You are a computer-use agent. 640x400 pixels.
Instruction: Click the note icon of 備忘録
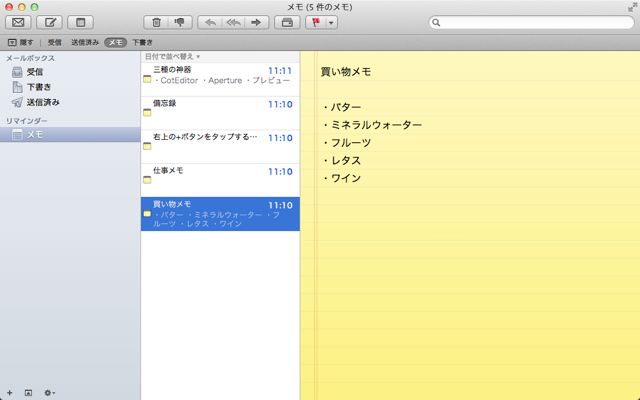point(147,112)
